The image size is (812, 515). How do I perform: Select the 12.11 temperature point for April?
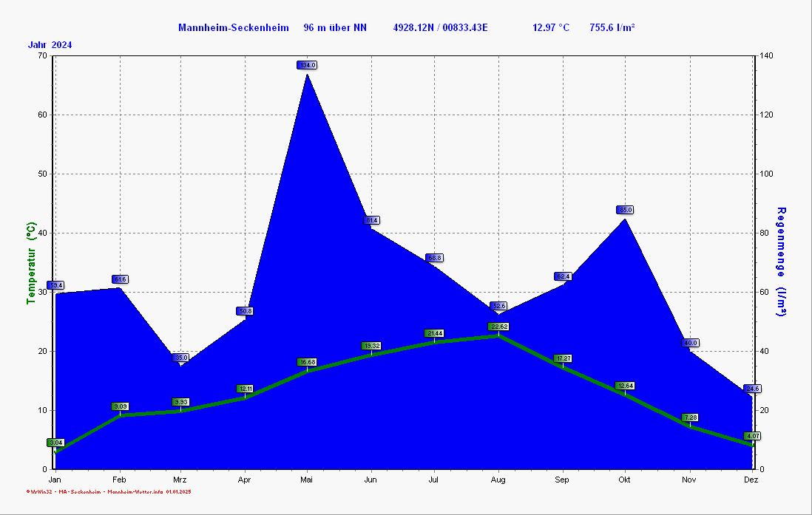click(245, 389)
